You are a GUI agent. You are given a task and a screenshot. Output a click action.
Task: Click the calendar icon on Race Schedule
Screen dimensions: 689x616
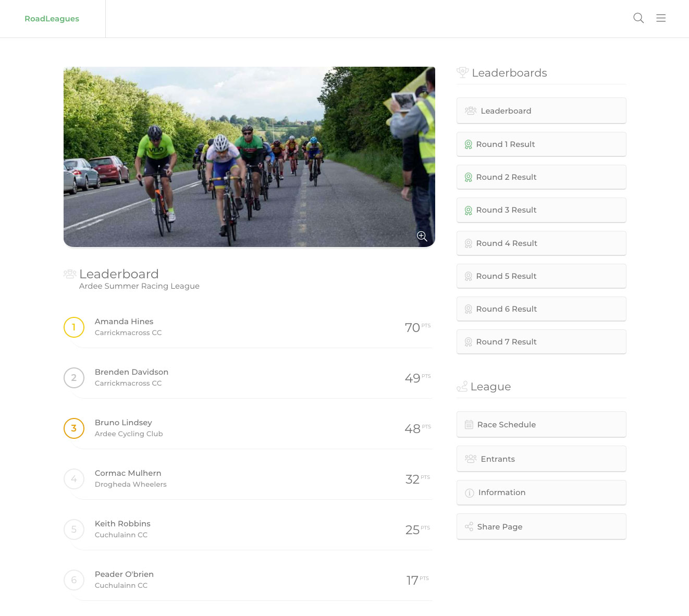(x=469, y=425)
